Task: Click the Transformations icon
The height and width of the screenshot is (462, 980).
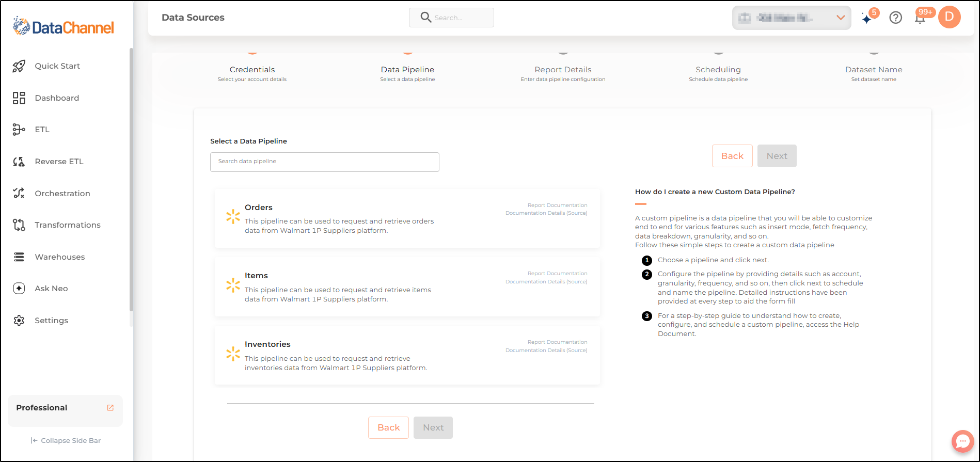Action: tap(19, 225)
